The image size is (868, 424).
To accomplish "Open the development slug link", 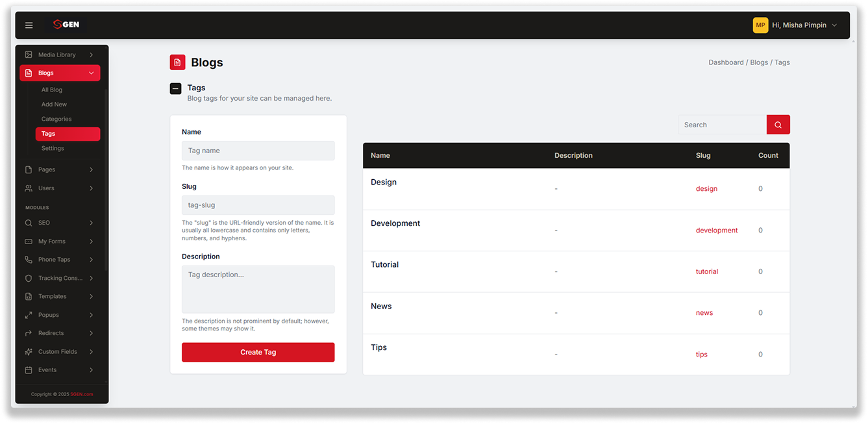I will tap(717, 231).
